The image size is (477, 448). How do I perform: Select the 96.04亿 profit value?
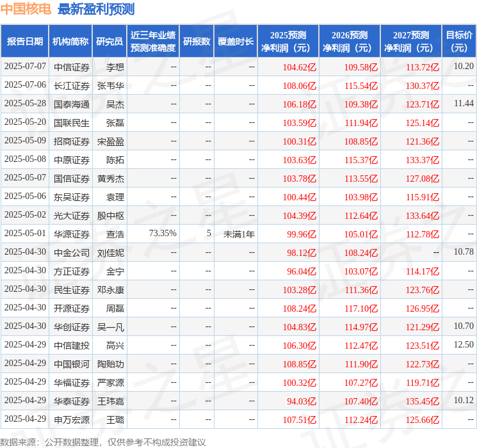click(x=302, y=271)
